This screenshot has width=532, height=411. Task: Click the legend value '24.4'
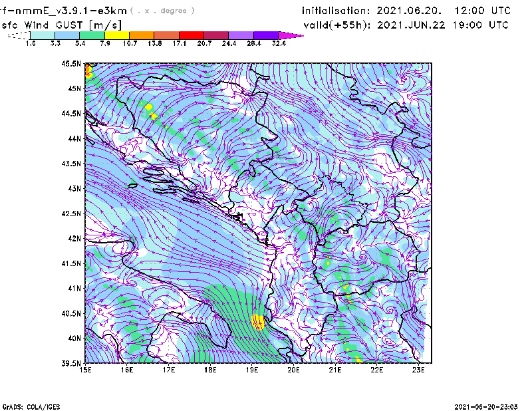click(x=229, y=43)
